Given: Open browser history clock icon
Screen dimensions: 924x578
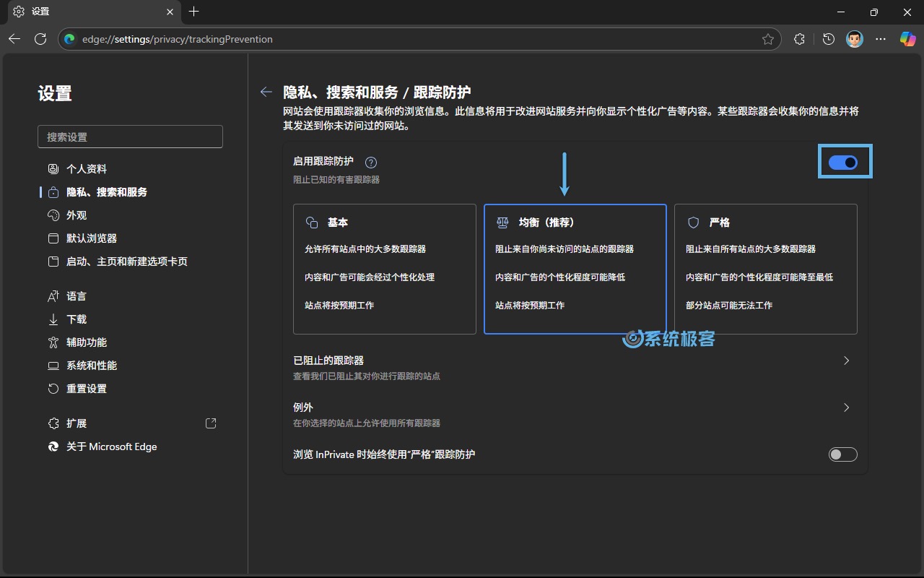Looking at the screenshot, I should click(829, 39).
